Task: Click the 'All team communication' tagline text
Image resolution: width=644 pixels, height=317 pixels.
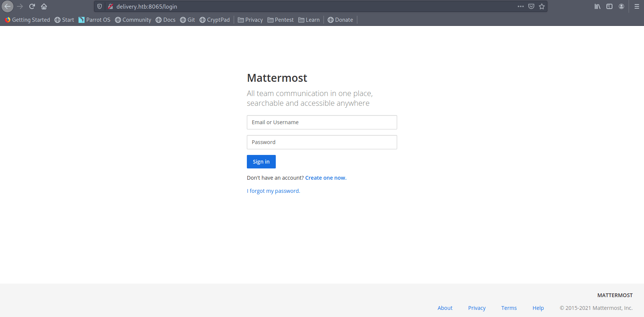Action: point(310,98)
